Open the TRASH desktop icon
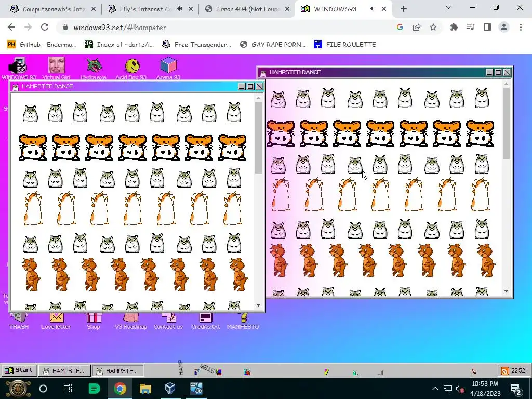 (19, 321)
